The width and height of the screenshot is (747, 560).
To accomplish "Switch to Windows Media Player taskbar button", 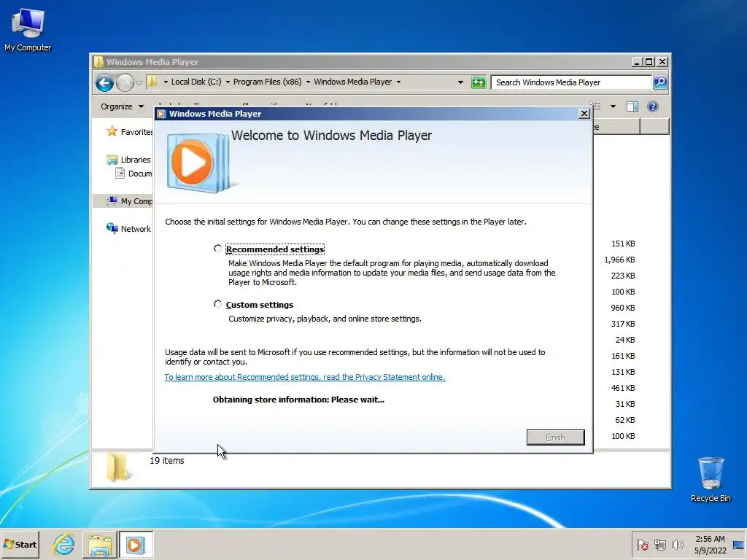I will (136, 544).
